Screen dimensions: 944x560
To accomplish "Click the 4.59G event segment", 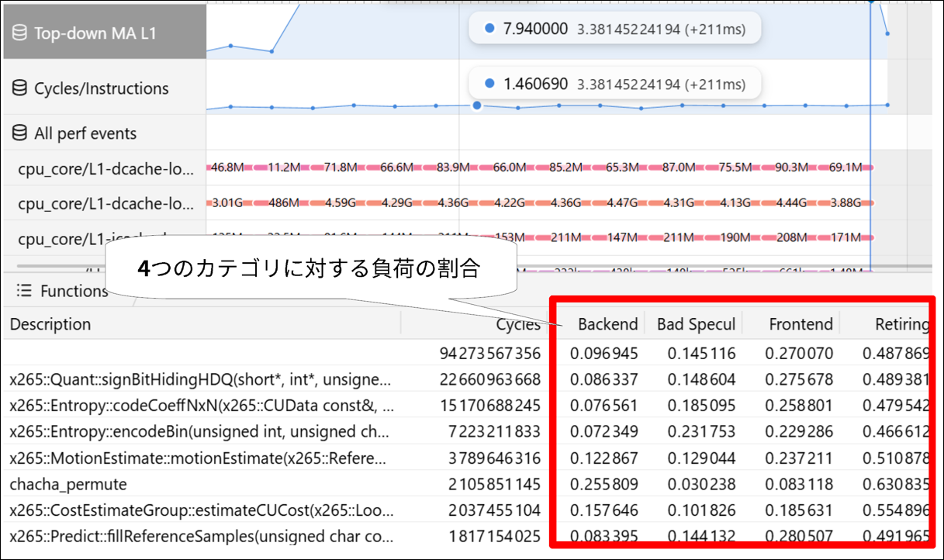I will (x=340, y=202).
